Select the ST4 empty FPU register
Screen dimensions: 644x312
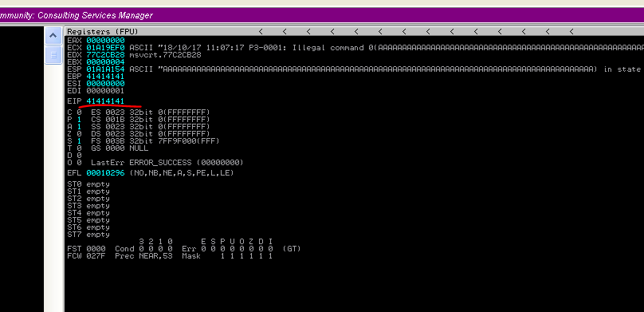88,213
